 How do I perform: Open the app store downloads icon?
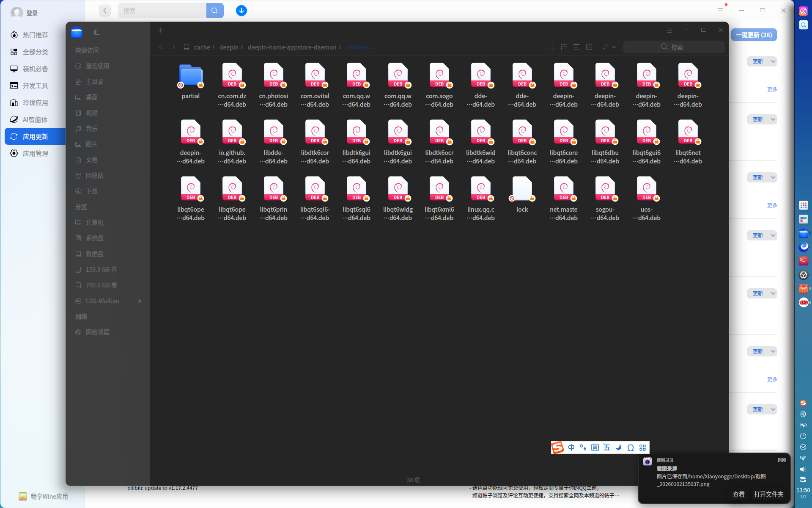coord(241,11)
